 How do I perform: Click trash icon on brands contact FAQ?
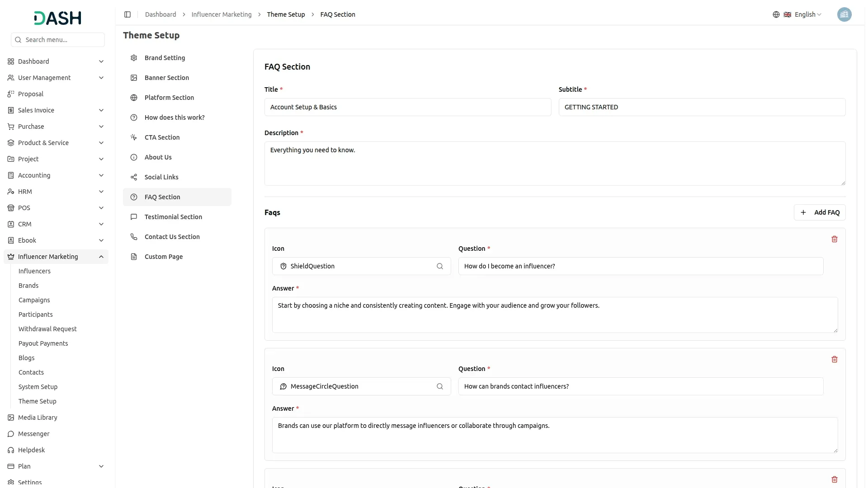(835, 359)
